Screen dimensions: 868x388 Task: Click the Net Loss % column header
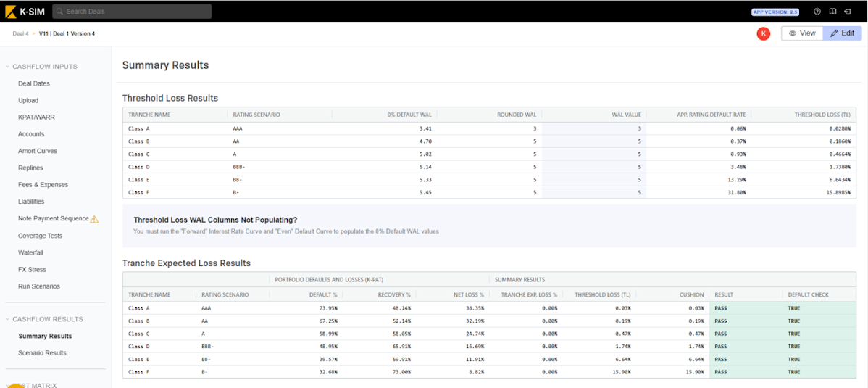click(468, 295)
